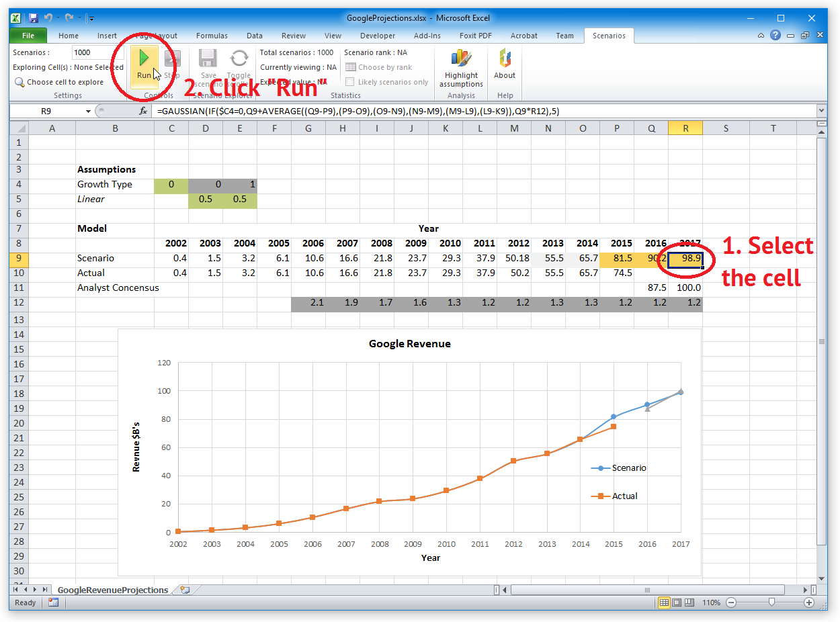Switch to the Review ribbon tab

click(294, 36)
